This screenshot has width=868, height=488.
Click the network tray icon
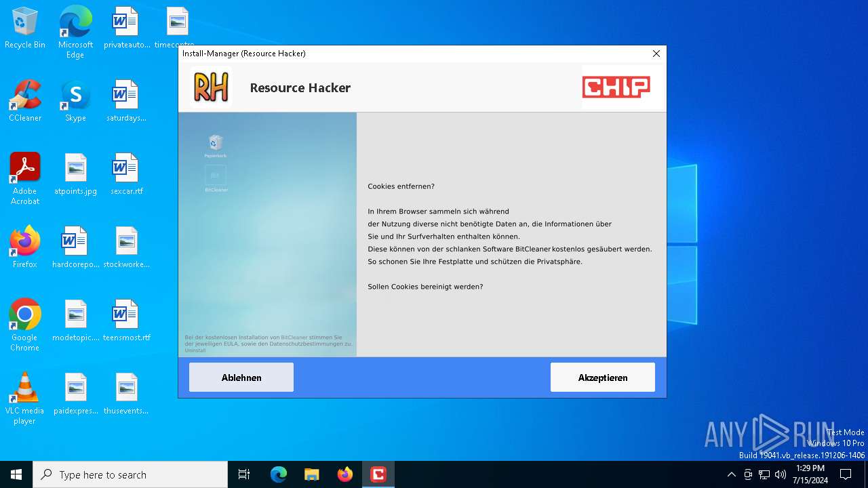tap(764, 474)
